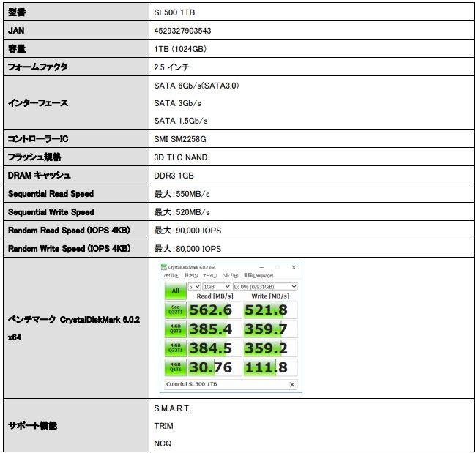Open the ファイル(F) menu
This screenshot has height=453, width=476.
coord(170,276)
